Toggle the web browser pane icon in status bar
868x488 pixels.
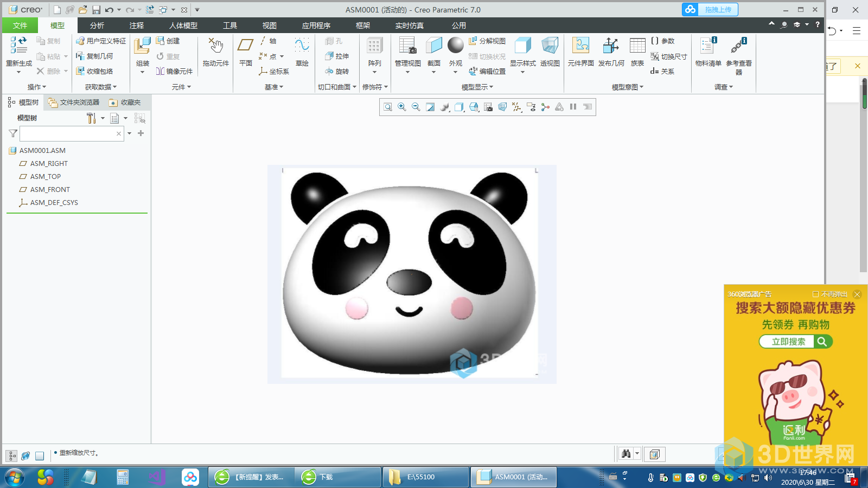25,456
